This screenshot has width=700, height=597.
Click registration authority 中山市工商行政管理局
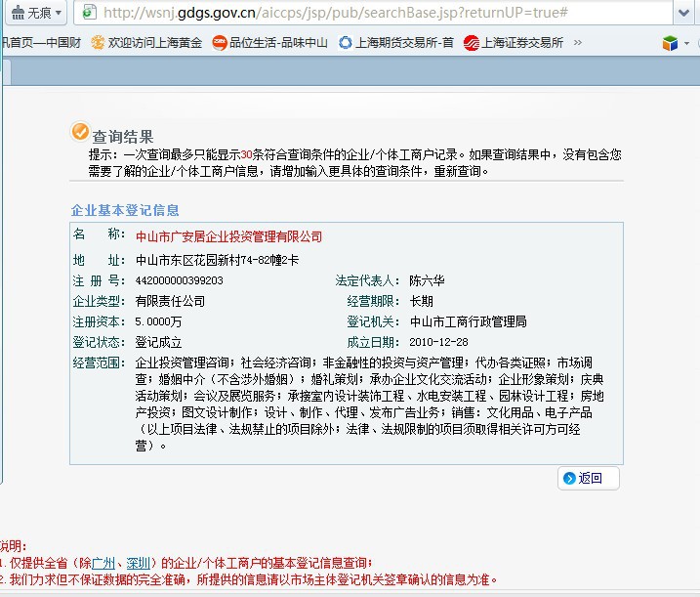pyautogui.click(x=468, y=321)
